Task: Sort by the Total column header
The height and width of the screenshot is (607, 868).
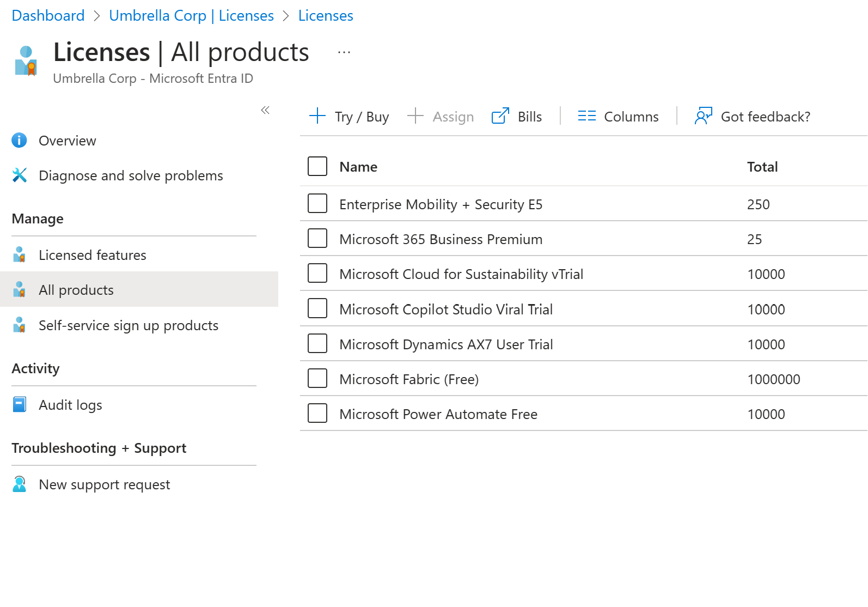Action: pos(762,167)
